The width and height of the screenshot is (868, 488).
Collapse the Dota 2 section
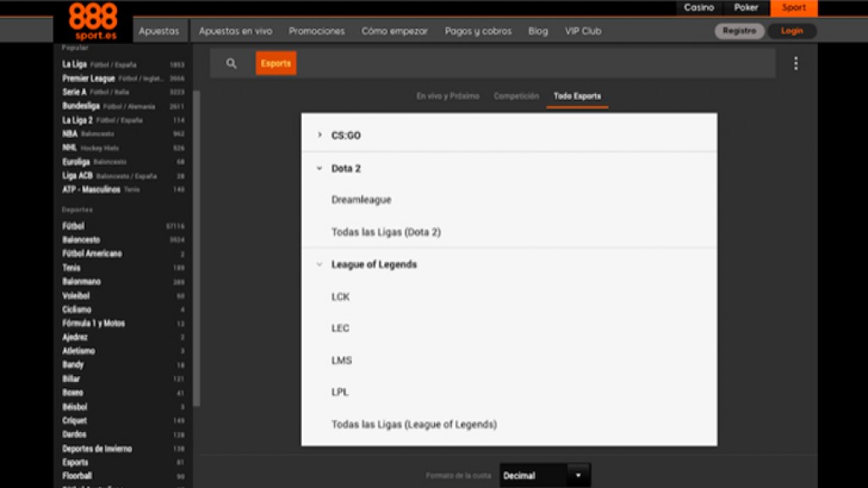(x=345, y=168)
